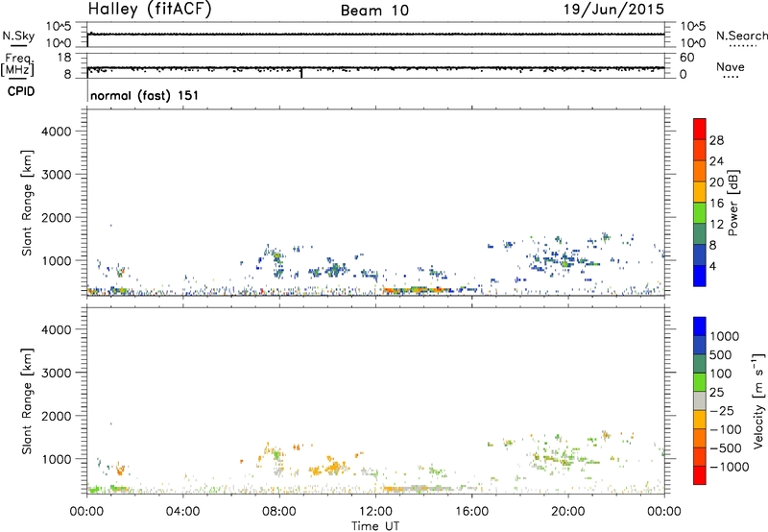This screenshot has width=768, height=532.
Task: Click the 'Halley (fitACF)' title text
Action: [150, 10]
